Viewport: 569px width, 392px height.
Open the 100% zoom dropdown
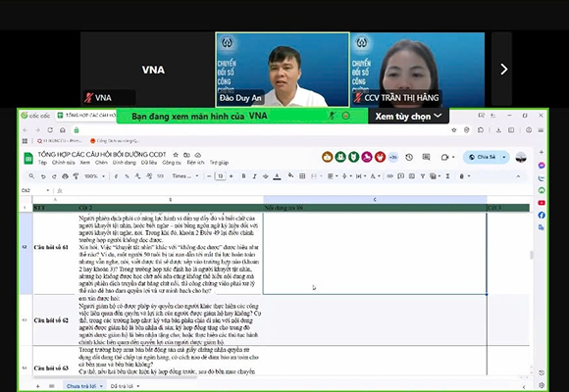tap(95, 176)
